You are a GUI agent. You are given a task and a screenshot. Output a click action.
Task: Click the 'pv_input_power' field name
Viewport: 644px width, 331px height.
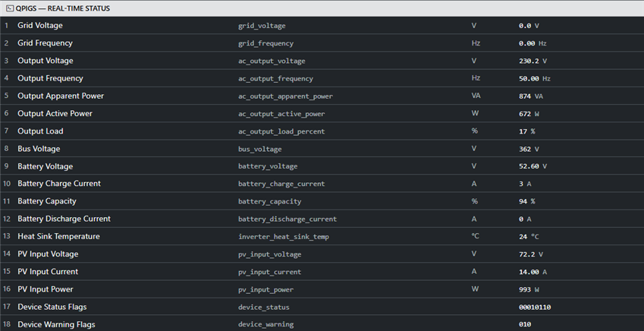point(265,290)
